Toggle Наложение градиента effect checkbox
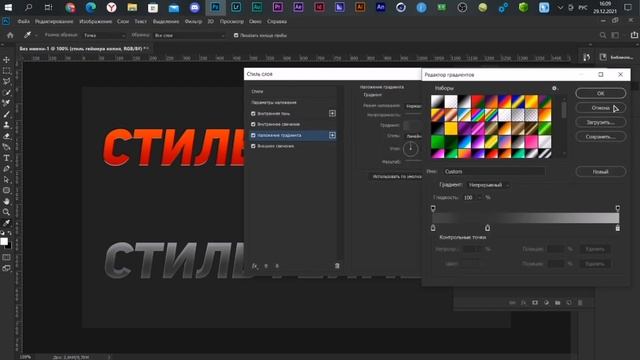 pos(253,135)
